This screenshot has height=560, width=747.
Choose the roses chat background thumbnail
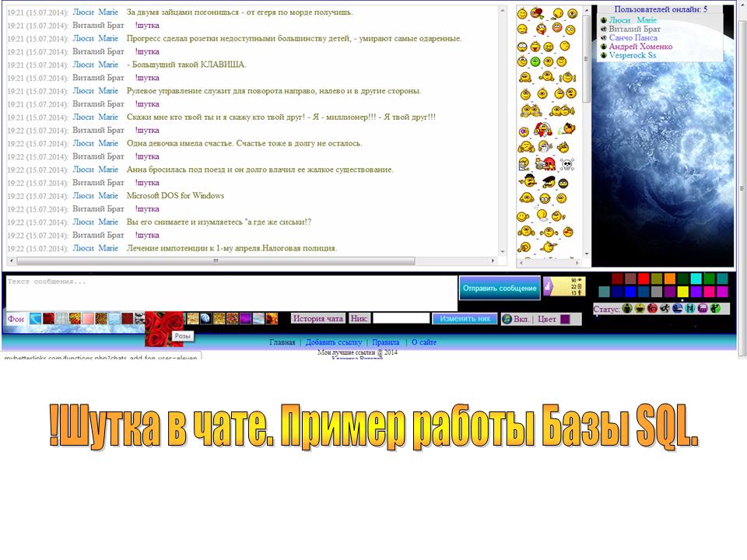(x=164, y=319)
